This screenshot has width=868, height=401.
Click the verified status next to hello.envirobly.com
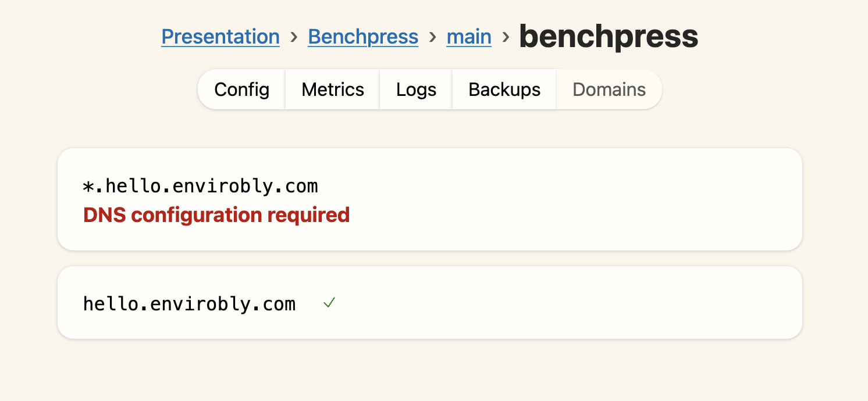pyautogui.click(x=329, y=303)
